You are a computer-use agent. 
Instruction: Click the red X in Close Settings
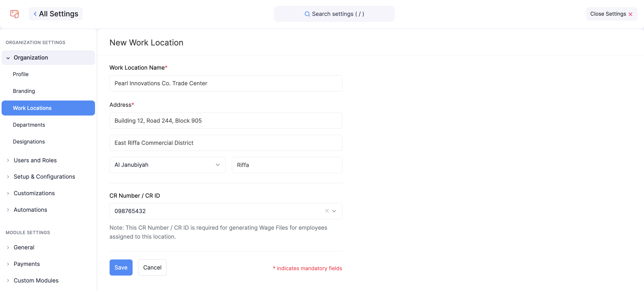point(631,14)
